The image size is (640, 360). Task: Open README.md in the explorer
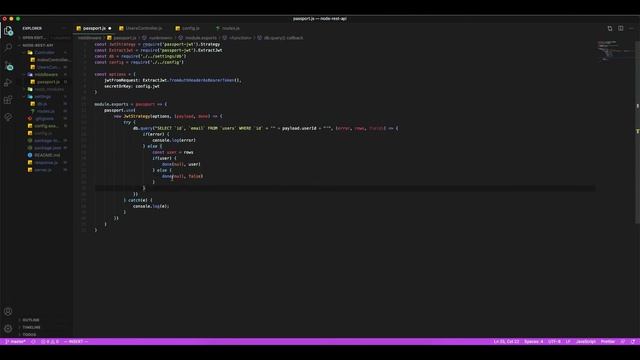(47, 156)
